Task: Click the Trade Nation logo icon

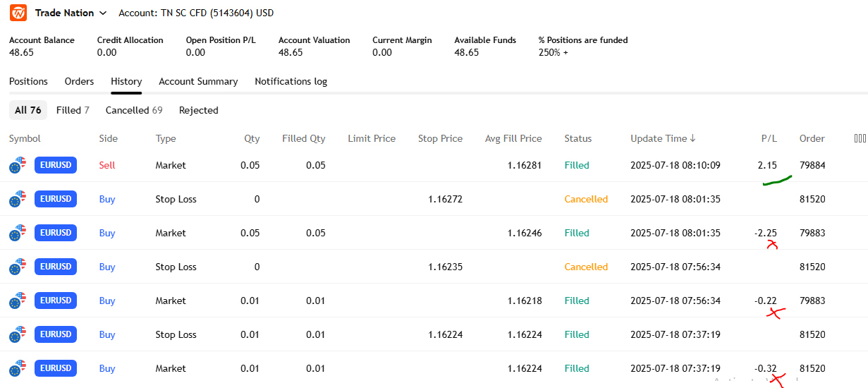Action: point(18,13)
